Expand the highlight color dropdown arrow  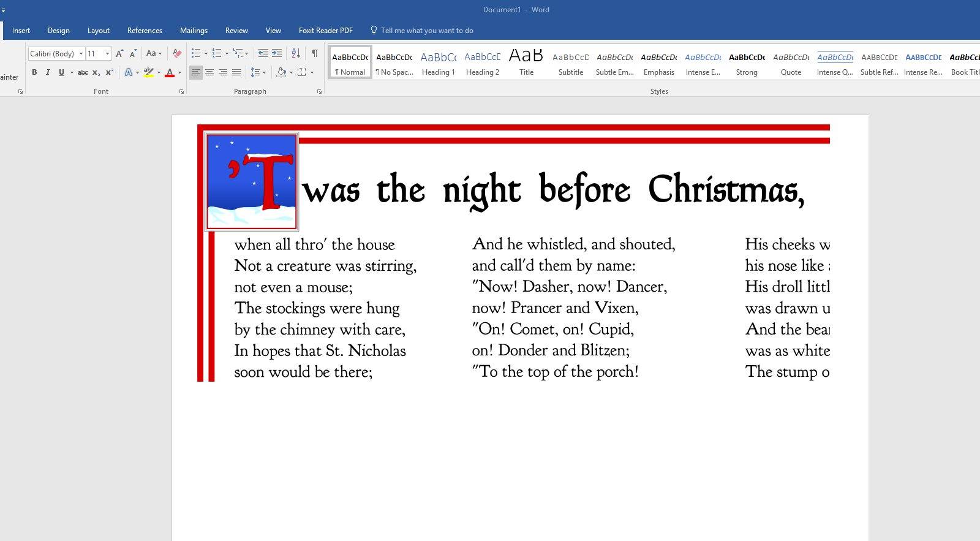click(159, 72)
